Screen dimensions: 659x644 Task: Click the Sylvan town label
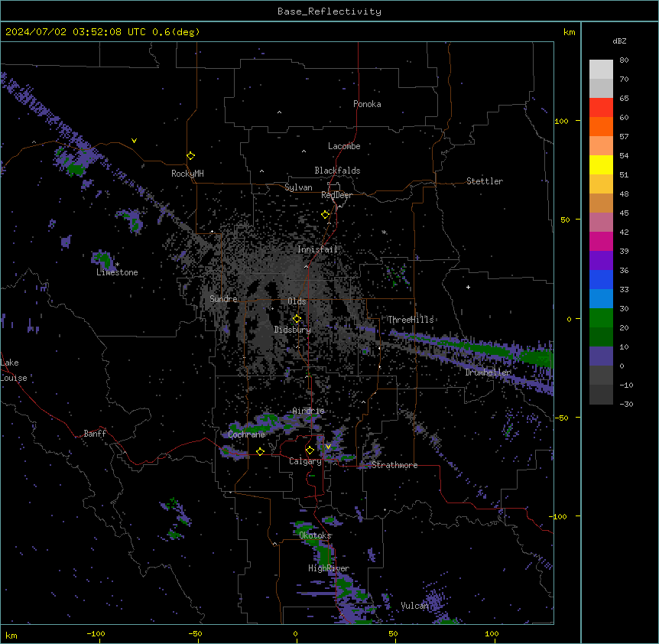tap(298, 187)
